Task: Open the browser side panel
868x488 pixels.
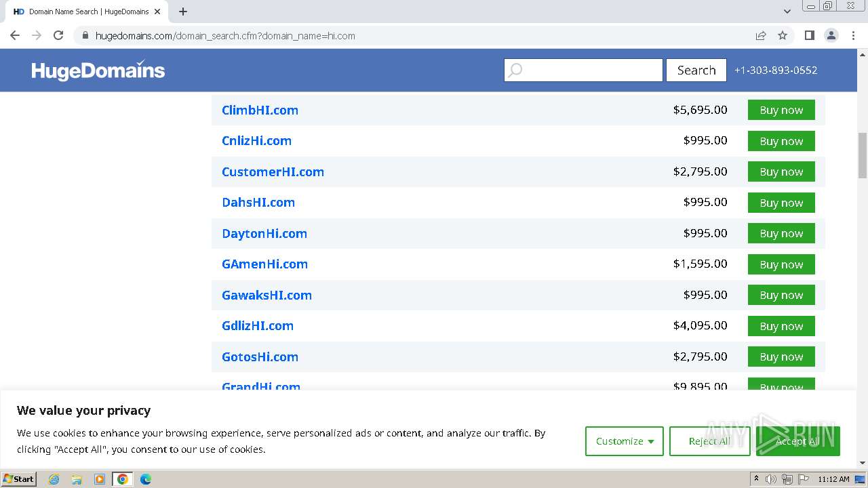Action: (809, 36)
